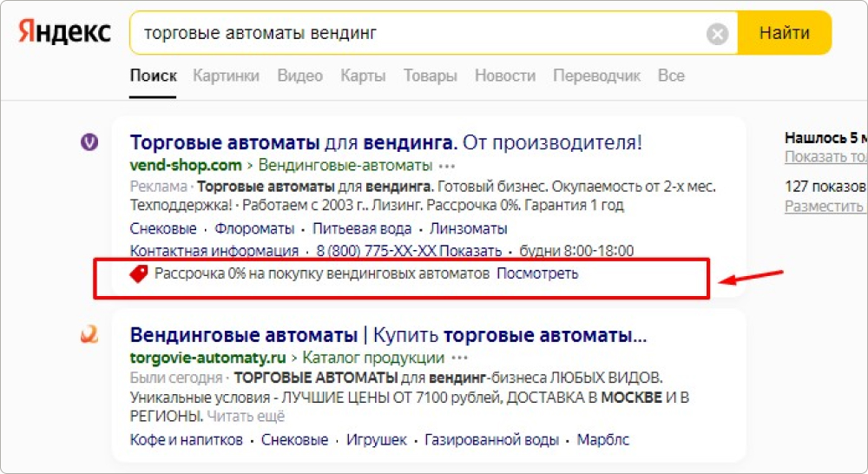Open the Все services tab
This screenshot has height=474, width=868.
click(671, 76)
